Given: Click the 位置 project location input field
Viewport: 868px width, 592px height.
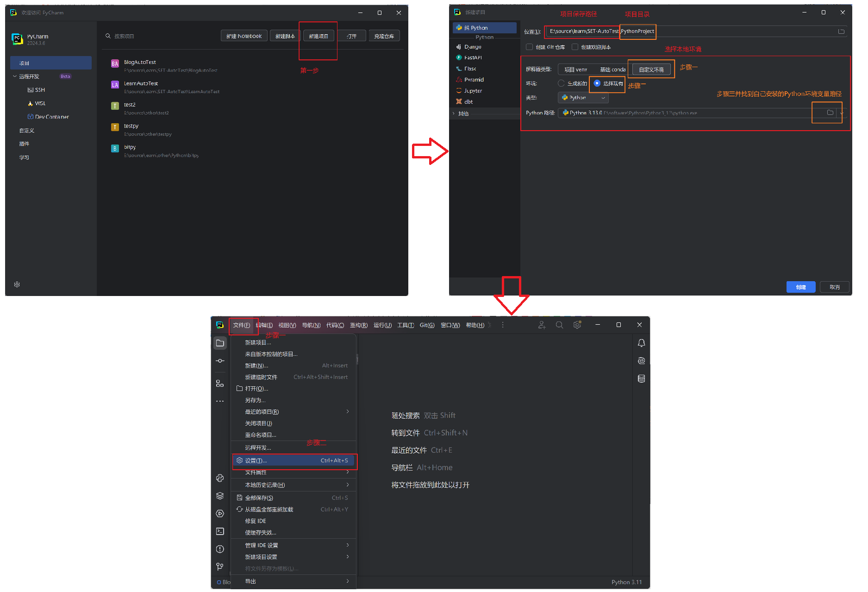Looking at the screenshot, I should [696, 31].
